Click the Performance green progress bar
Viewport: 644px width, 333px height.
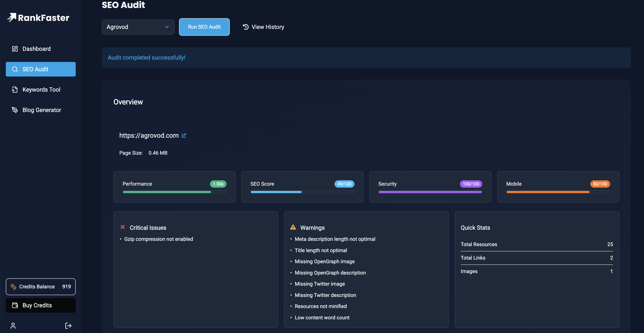tap(174, 192)
